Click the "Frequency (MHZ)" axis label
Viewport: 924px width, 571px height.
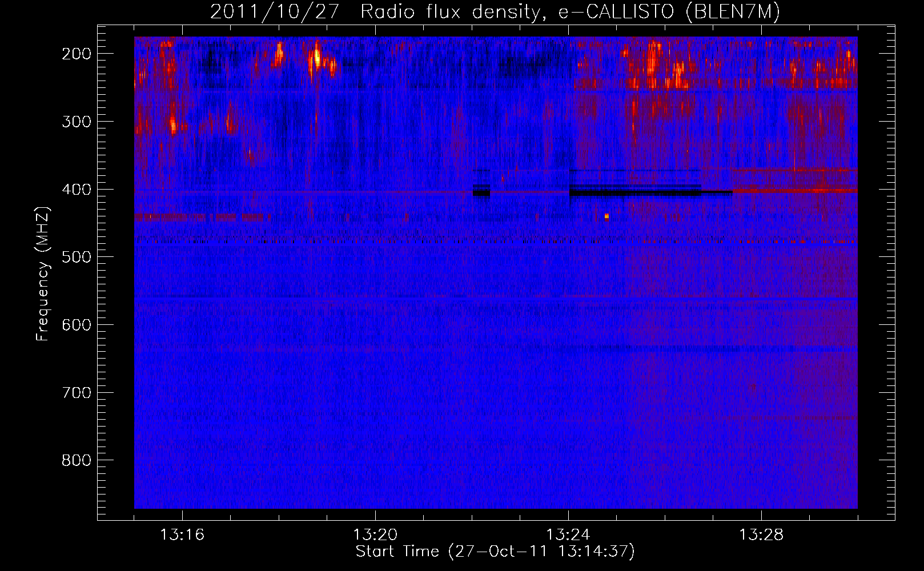tap(43, 274)
